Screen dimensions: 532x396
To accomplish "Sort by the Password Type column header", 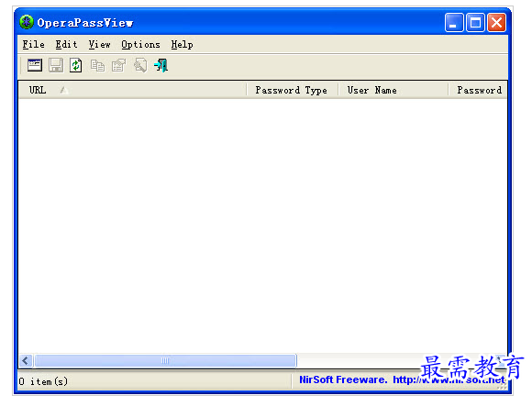I will [x=293, y=90].
